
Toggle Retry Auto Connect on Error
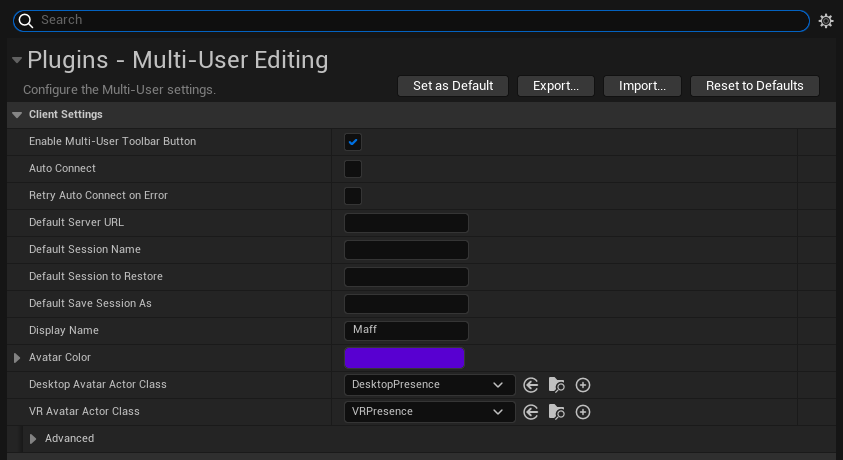click(353, 196)
